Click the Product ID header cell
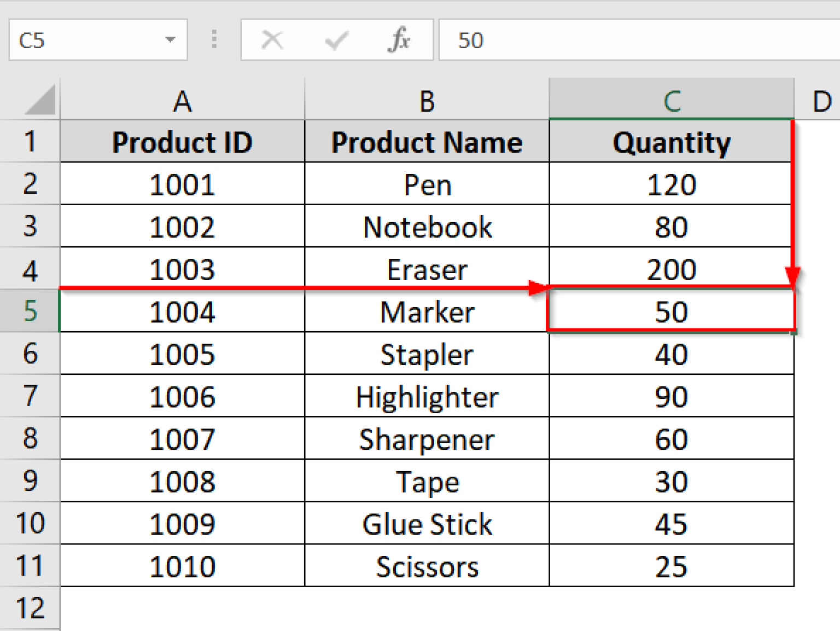Image resolution: width=840 pixels, height=631 pixels. (x=182, y=141)
